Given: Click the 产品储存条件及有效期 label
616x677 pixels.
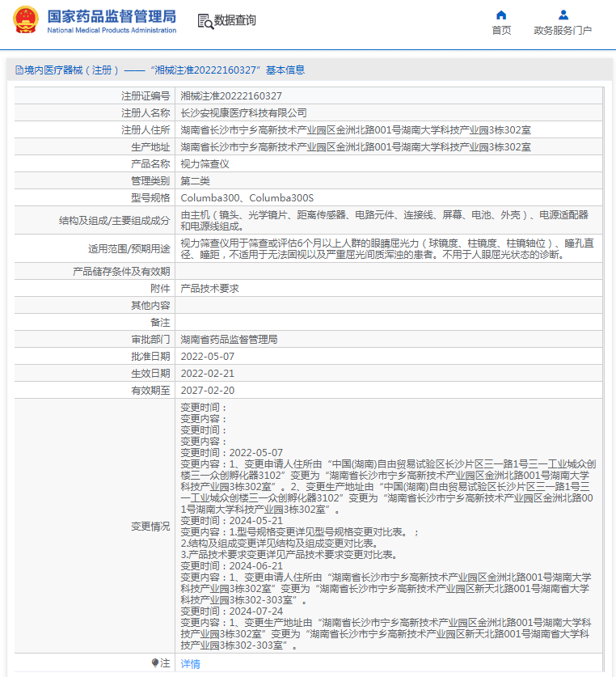Looking at the screenshot, I should (x=121, y=272).
